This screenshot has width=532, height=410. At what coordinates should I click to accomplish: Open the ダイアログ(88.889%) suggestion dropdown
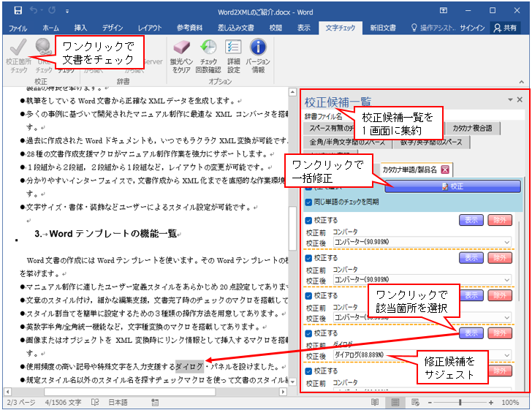point(506,355)
